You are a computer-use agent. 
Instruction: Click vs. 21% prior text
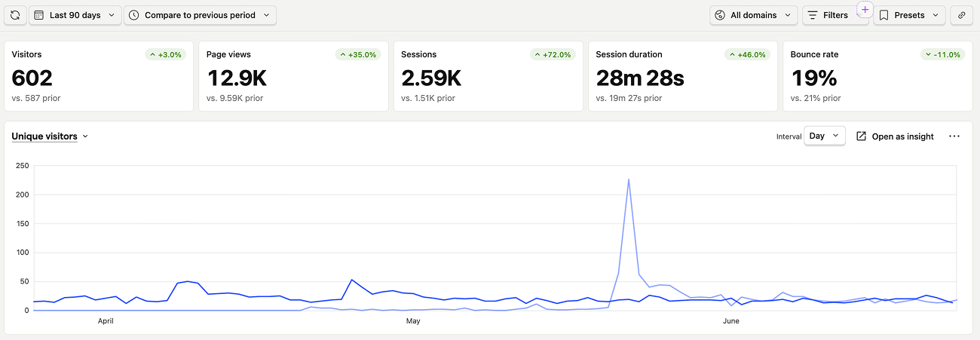pos(816,99)
